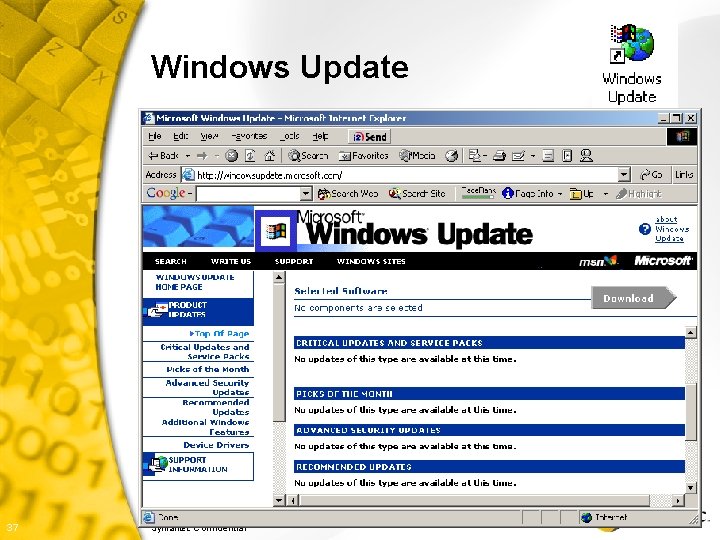Open the Up button dropdown arrow
Image resolution: width=720 pixels, height=540 pixels.
605,194
